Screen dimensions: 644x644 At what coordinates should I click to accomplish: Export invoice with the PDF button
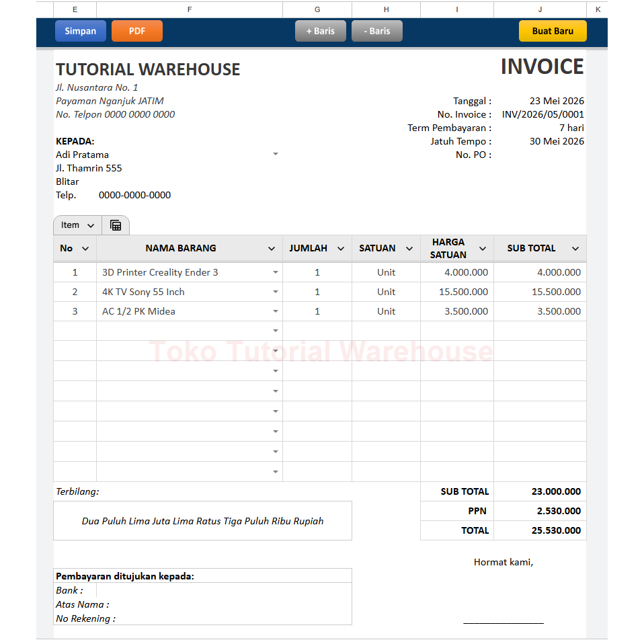[136, 31]
